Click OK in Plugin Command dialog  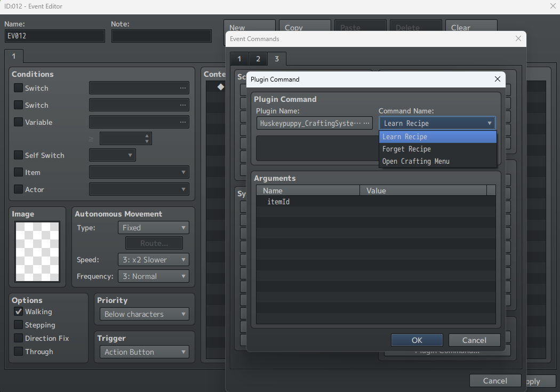click(x=417, y=340)
